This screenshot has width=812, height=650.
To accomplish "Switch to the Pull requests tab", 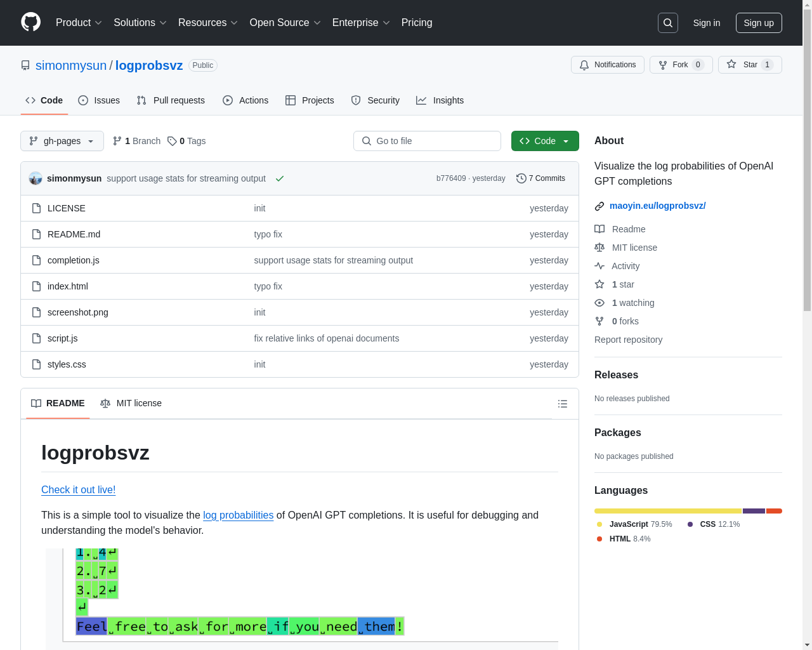I will click(171, 100).
